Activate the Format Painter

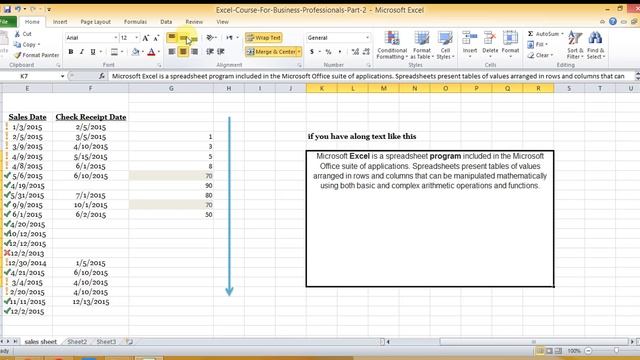point(36,55)
